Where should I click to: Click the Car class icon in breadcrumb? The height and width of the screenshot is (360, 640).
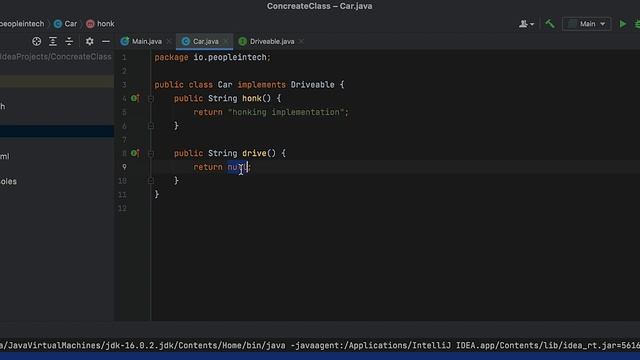click(x=58, y=24)
